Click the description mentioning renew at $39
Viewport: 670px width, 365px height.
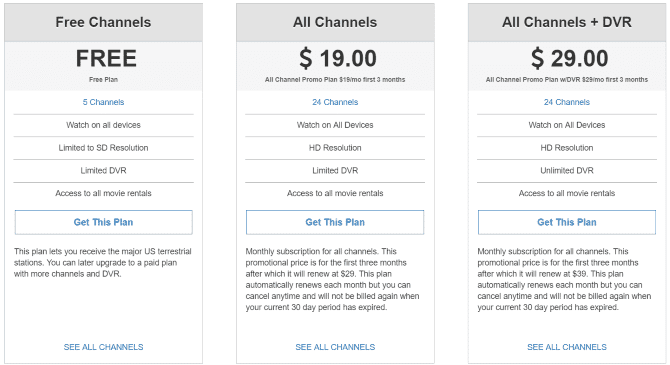[x=564, y=279]
